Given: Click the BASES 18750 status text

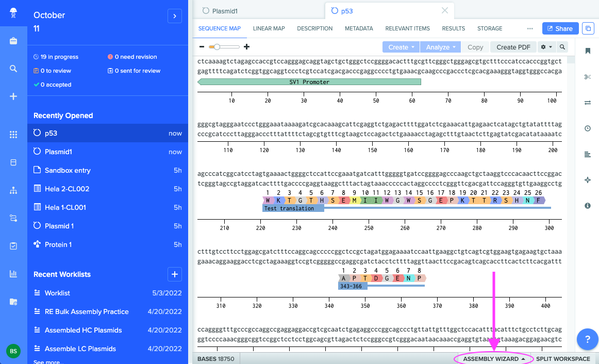Looking at the screenshot, I should click(216, 359).
